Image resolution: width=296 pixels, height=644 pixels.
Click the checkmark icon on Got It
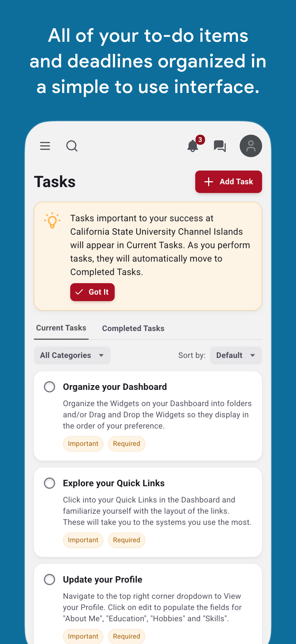[79, 292]
